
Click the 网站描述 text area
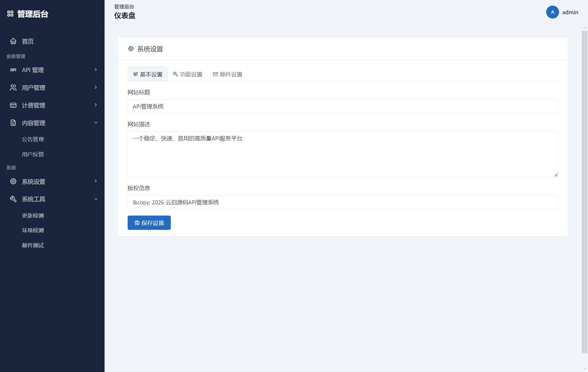tap(343, 154)
